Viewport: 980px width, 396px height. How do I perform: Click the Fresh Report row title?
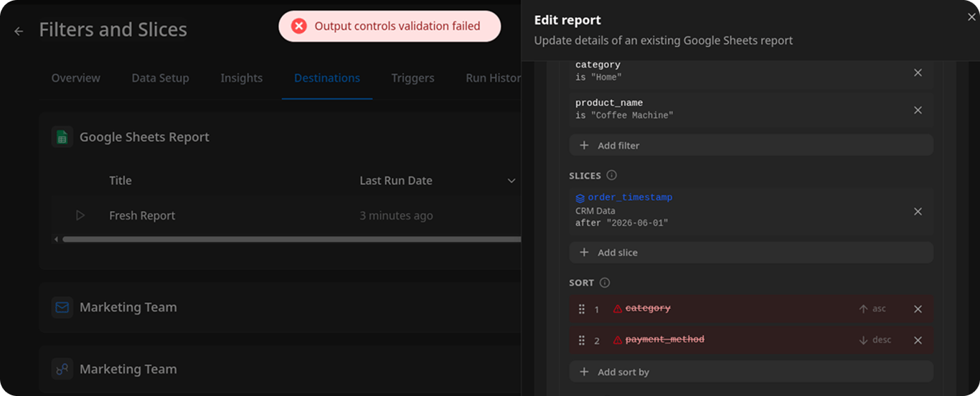[142, 215]
